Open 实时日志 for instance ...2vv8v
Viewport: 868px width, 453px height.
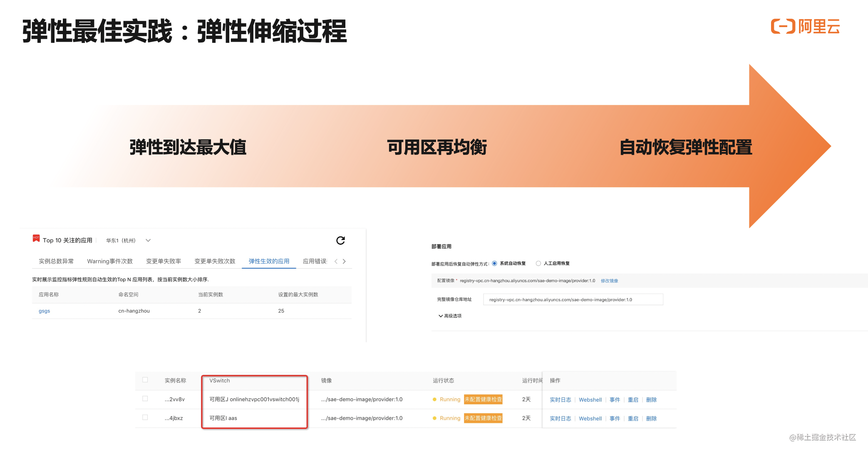[560, 400]
